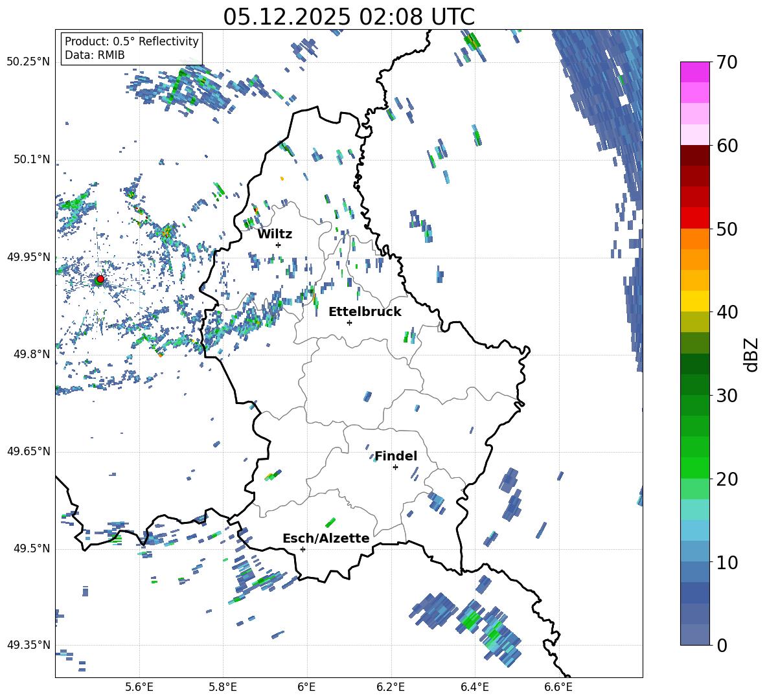Image resolution: width=767 pixels, height=700 pixels.
Task: Click the 50.1°N latitude tick label
Action: point(31,160)
